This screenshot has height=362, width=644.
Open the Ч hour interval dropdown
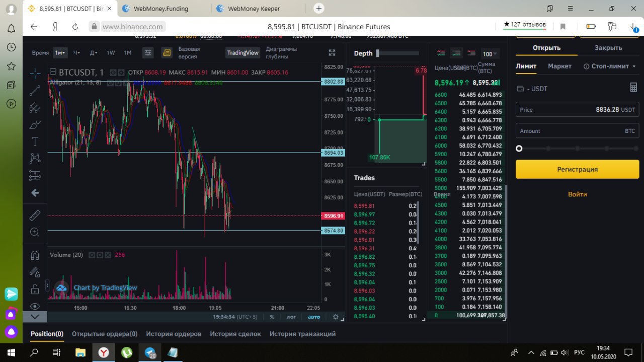(x=76, y=53)
